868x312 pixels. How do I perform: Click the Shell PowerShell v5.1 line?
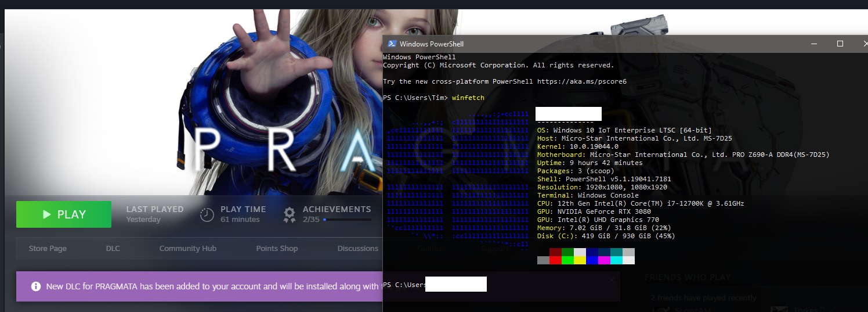[604, 179]
